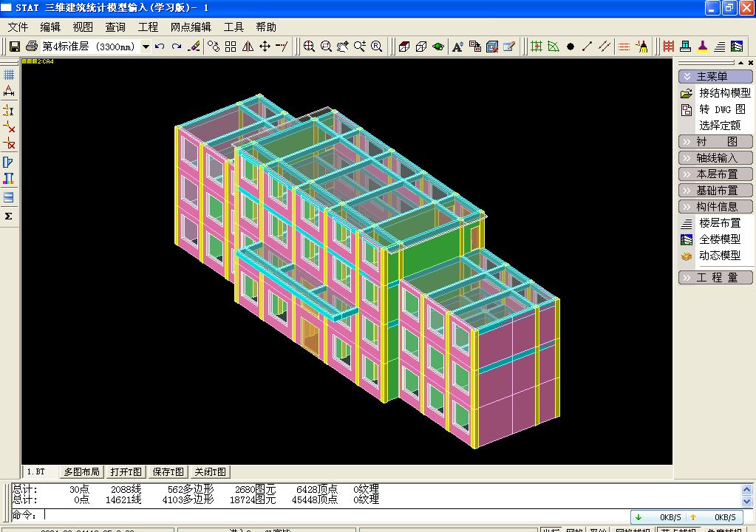Toggle 网格捕捉 grid snap in status bar
Viewport: 756px width, 532px height.
coord(633,530)
